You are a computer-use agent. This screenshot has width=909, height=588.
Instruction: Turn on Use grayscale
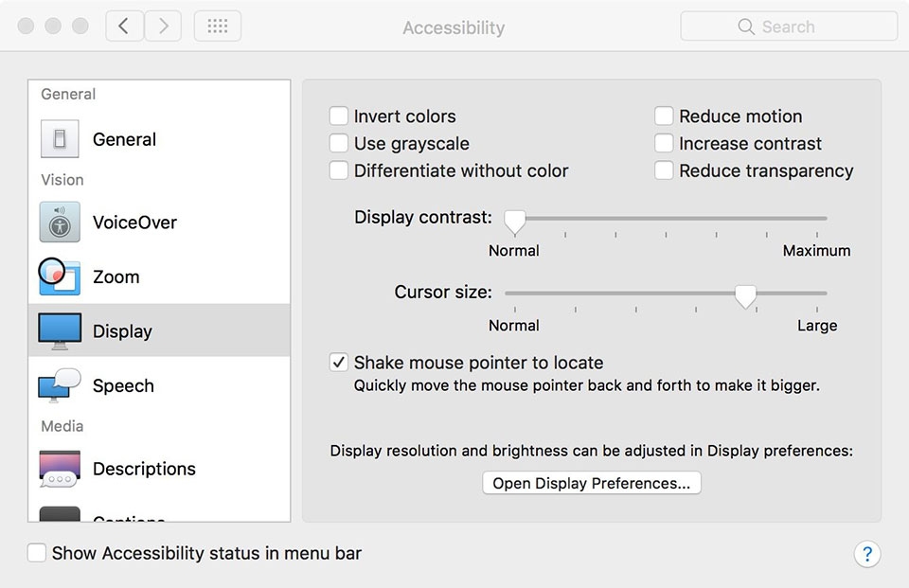click(x=339, y=144)
